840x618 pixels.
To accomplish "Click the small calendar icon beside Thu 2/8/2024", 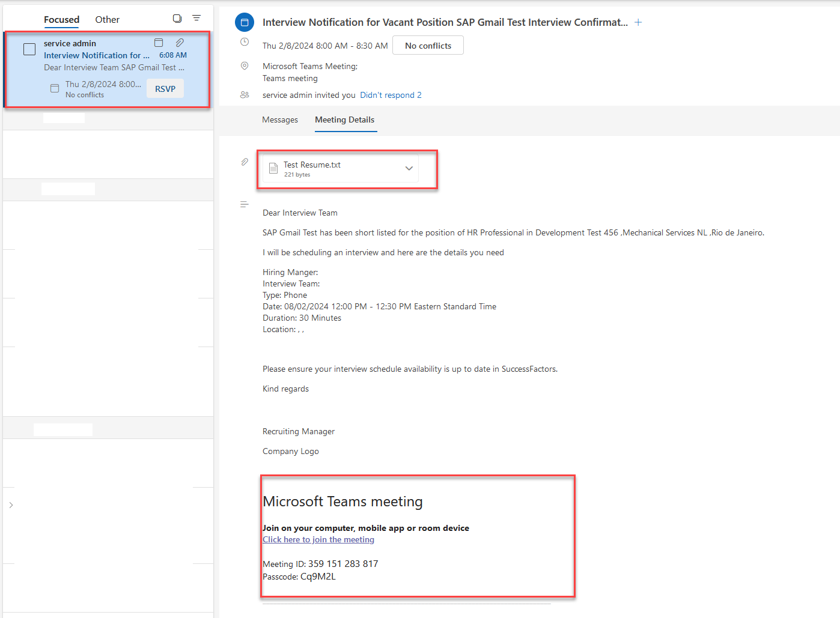I will click(x=55, y=88).
